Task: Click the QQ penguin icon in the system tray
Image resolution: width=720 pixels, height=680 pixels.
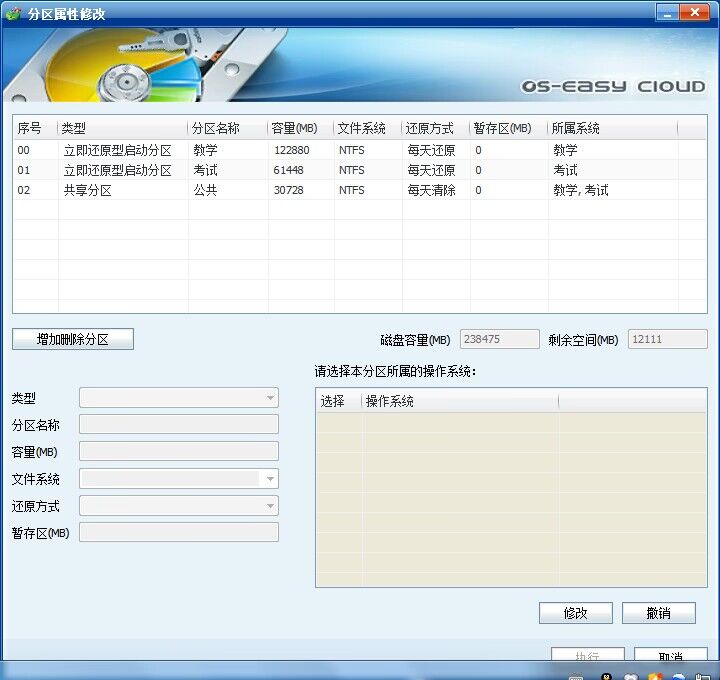Action: click(607, 675)
